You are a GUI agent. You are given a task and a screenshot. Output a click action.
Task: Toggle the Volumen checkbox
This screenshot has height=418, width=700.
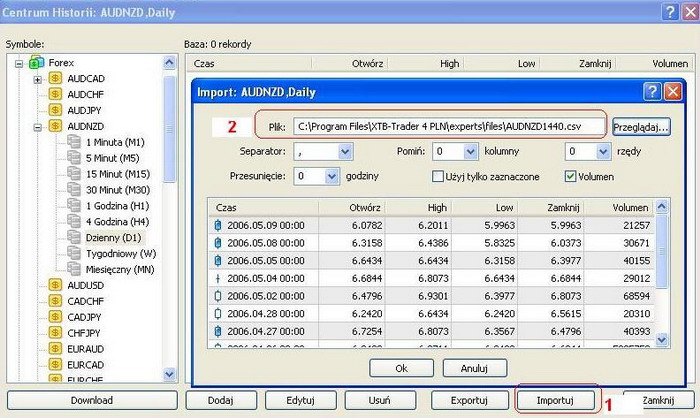tap(571, 176)
